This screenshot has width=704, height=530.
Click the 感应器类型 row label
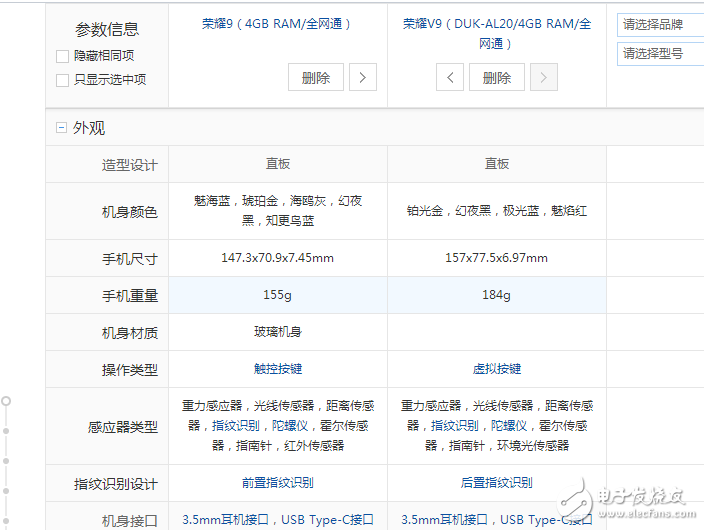(123, 427)
